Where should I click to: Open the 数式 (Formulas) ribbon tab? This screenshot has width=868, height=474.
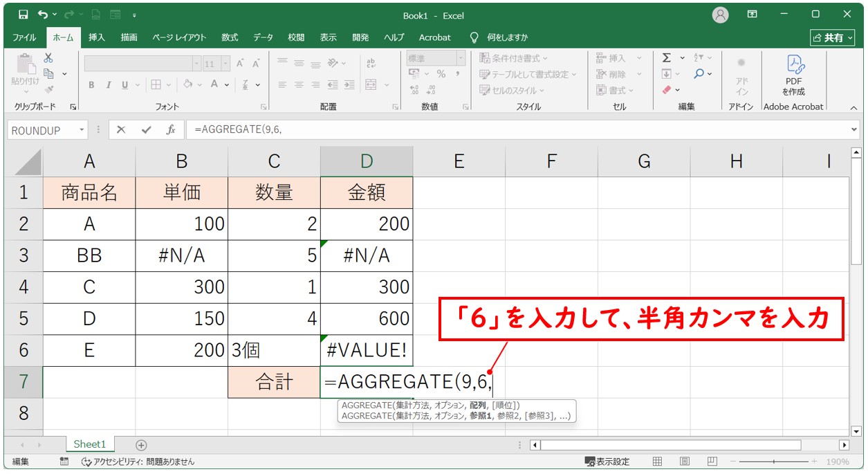click(x=230, y=37)
